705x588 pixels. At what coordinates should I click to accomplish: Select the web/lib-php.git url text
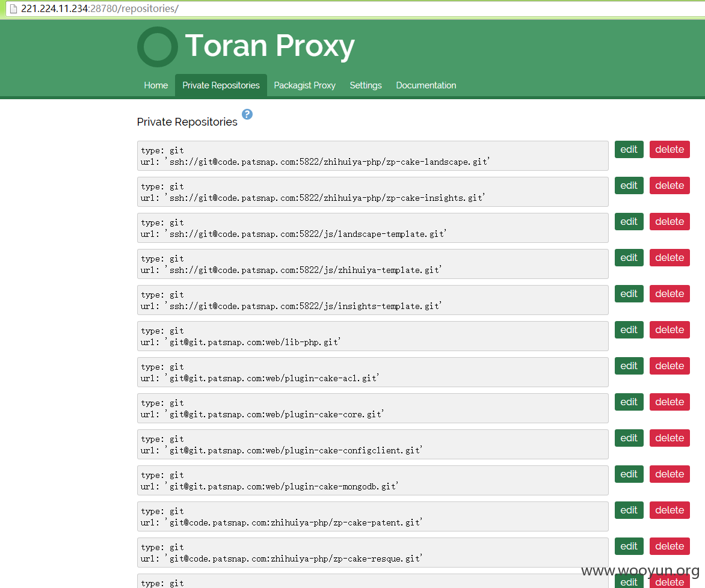click(241, 342)
